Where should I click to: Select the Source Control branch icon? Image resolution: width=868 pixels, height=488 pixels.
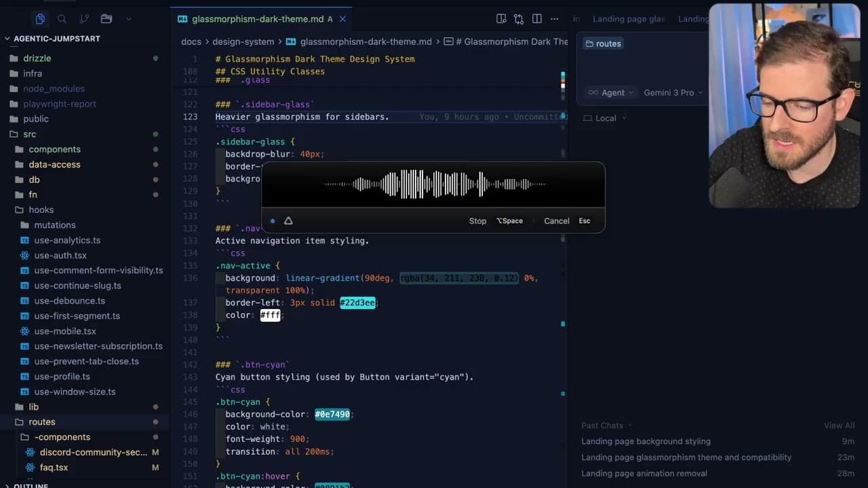(83, 19)
